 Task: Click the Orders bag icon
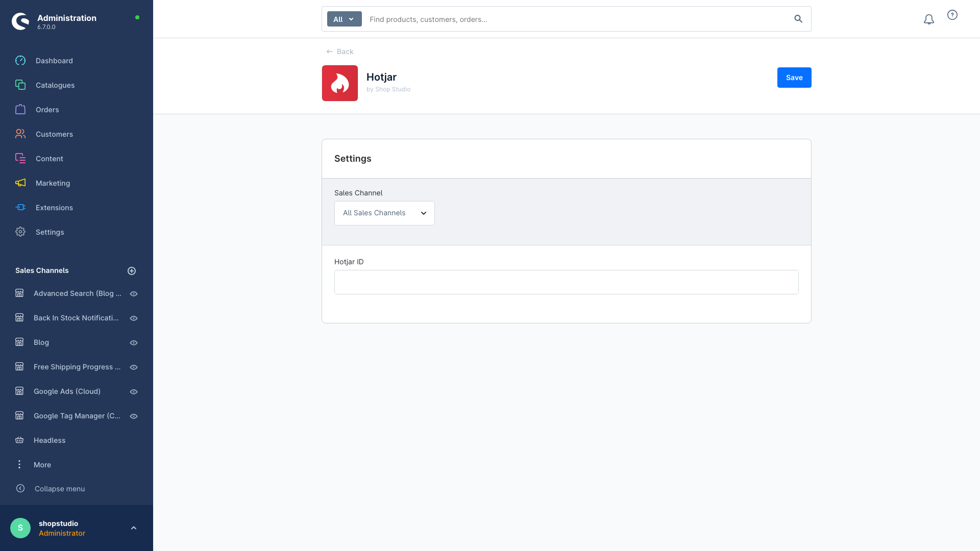click(20, 110)
